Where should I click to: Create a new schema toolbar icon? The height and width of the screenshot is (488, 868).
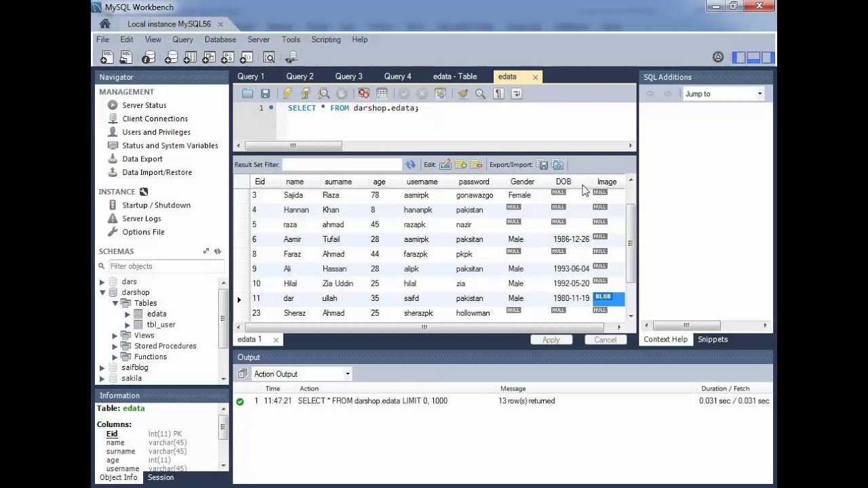click(172, 58)
